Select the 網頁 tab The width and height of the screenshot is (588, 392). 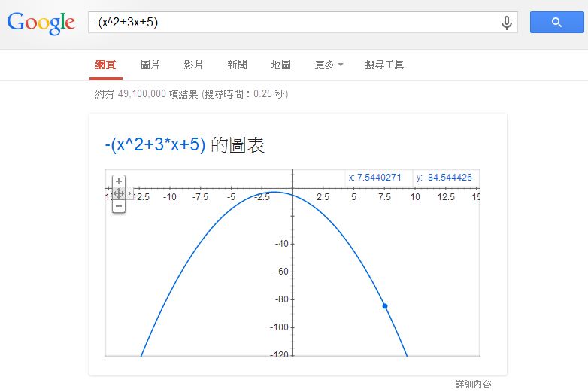point(105,65)
